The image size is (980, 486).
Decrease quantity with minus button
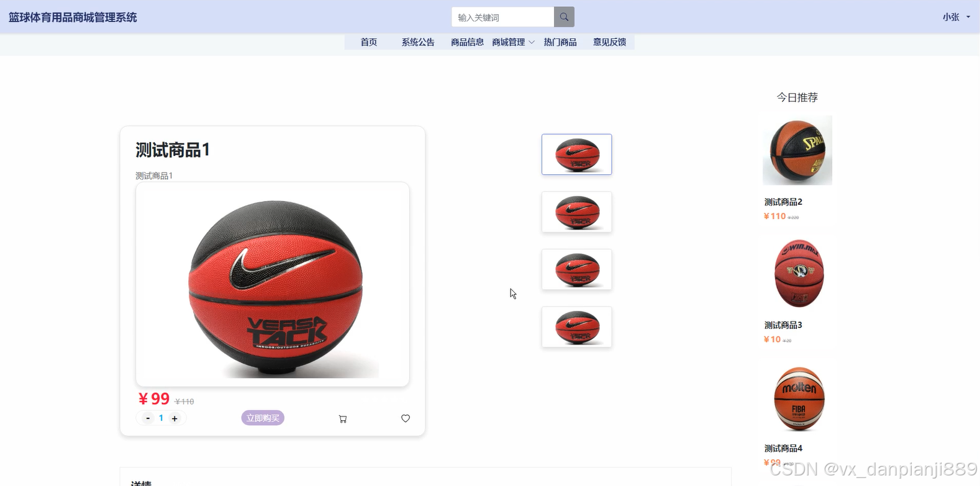coord(148,418)
